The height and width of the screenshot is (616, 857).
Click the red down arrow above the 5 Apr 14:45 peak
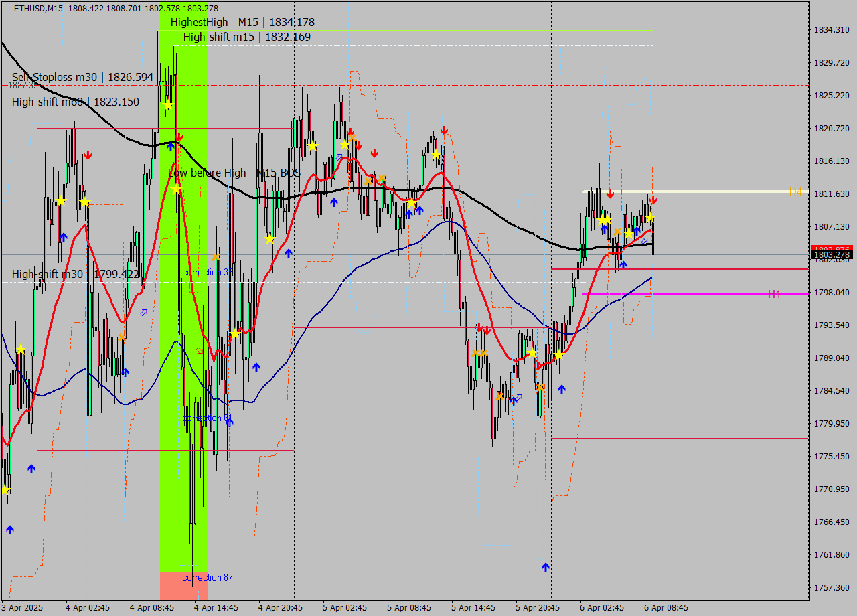444,130
